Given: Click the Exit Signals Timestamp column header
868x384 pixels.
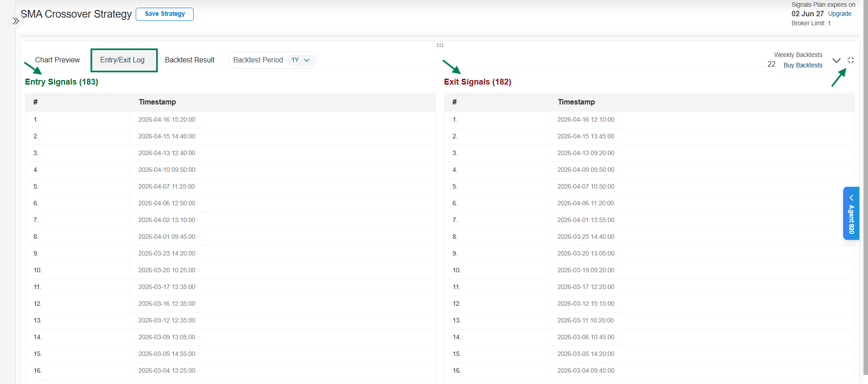Looking at the screenshot, I should tap(576, 102).
